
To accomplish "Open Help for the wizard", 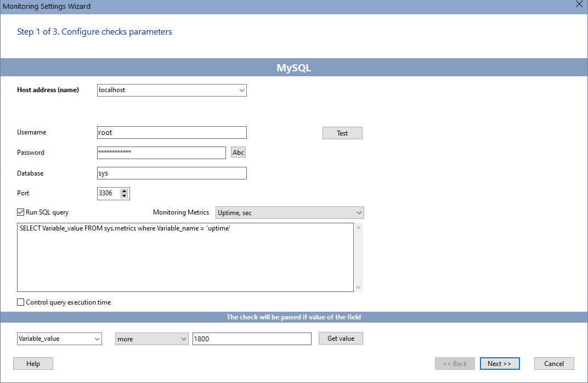I will click(33, 363).
